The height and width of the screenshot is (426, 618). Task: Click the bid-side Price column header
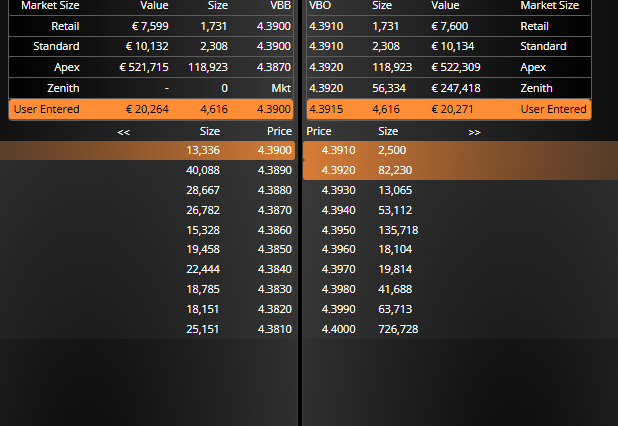[279, 131]
